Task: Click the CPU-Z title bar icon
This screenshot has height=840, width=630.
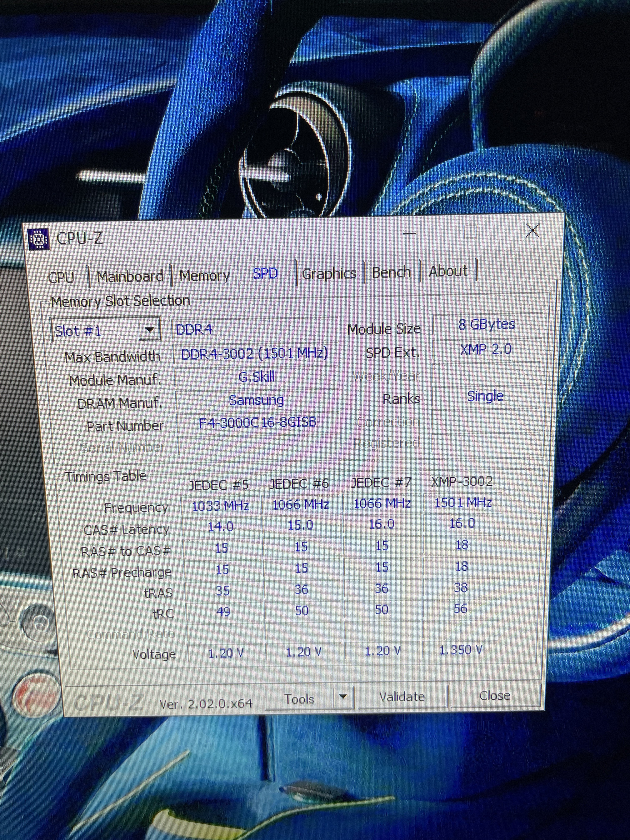Action: pyautogui.click(x=39, y=239)
